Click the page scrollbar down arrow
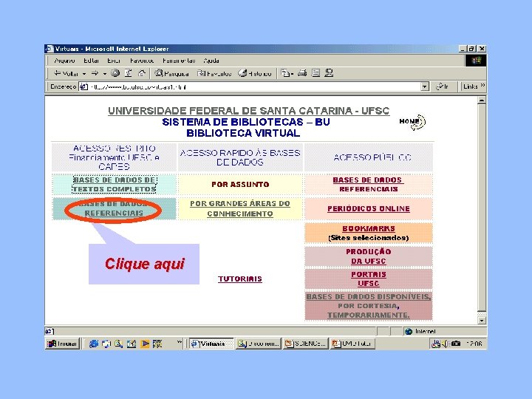The height and width of the screenshot is (399, 532). click(482, 320)
